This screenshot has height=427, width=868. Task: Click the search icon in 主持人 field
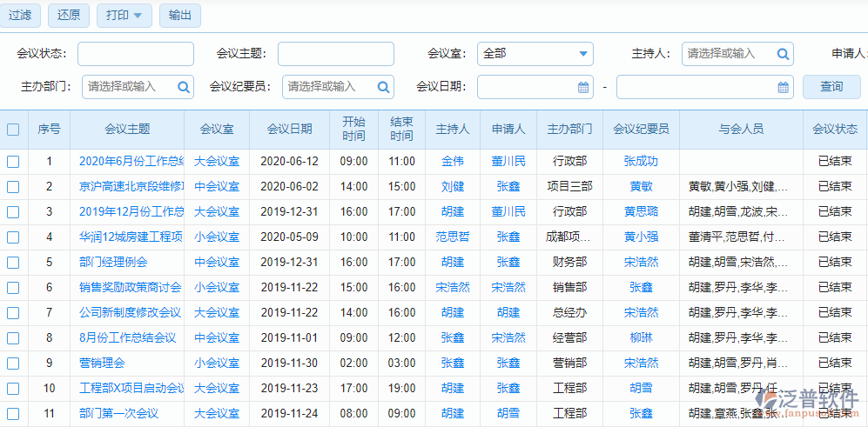pos(784,54)
